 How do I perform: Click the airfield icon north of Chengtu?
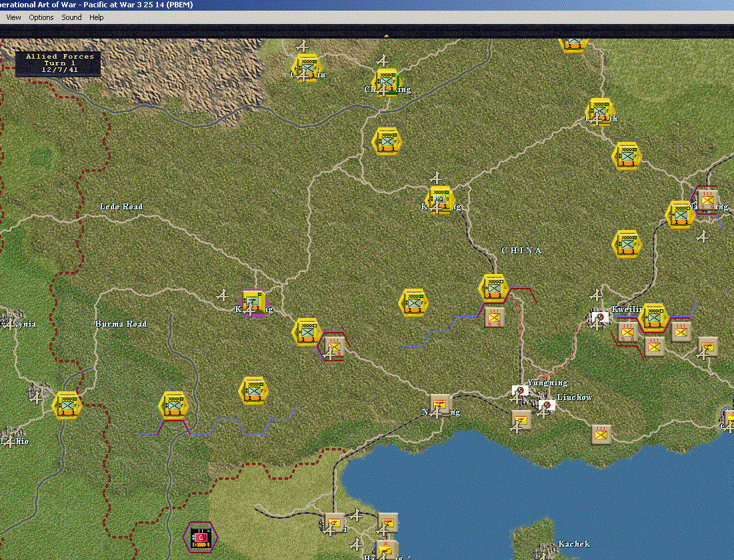coord(303,46)
